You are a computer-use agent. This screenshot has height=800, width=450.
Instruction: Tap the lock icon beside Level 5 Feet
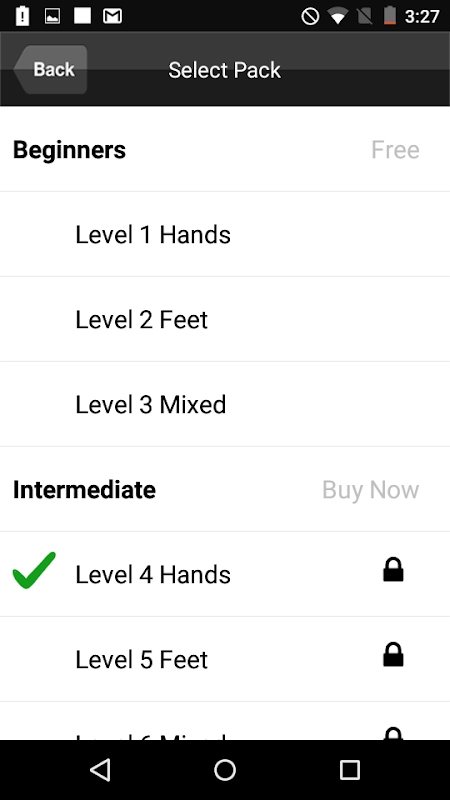393,655
